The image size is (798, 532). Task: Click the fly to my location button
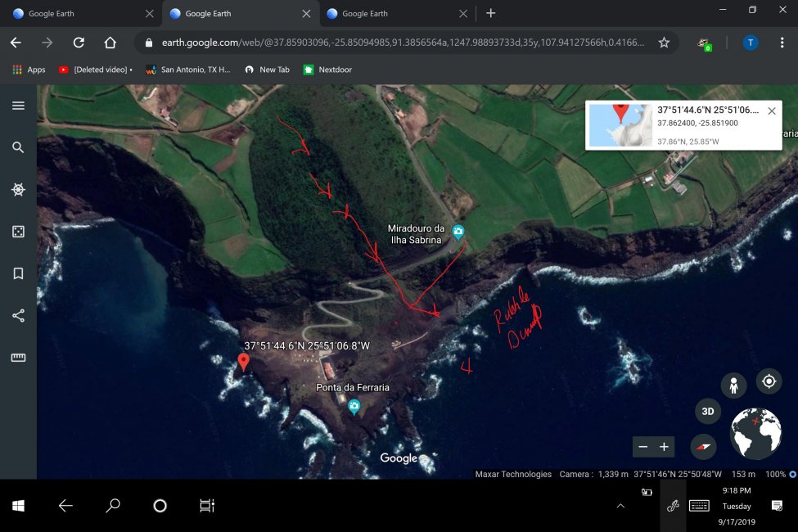coord(769,381)
